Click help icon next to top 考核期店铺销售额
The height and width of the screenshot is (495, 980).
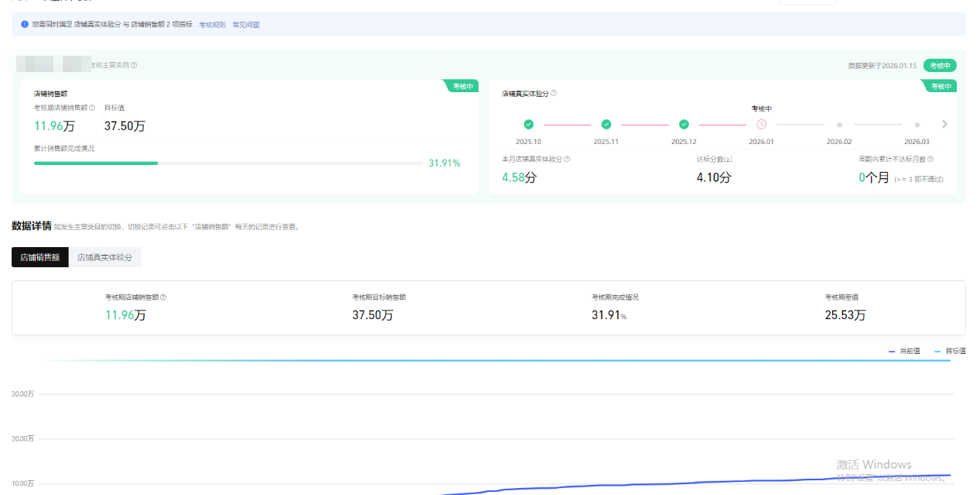(92, 108)
